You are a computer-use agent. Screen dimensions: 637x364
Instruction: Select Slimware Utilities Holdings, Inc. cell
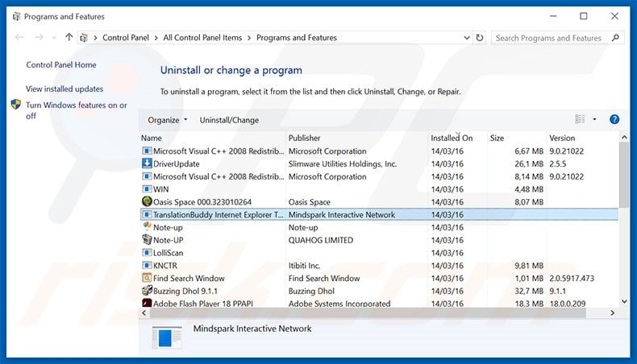point(343,163)
